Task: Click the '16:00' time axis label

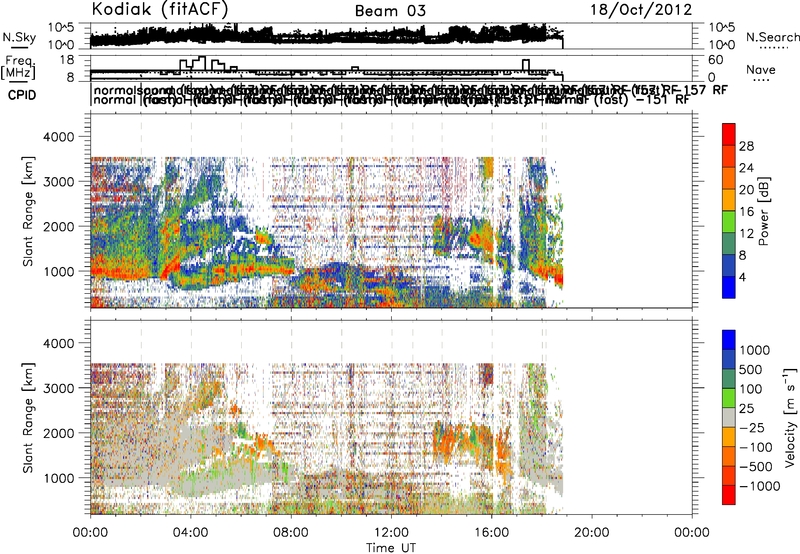Action: coord(491,533)
